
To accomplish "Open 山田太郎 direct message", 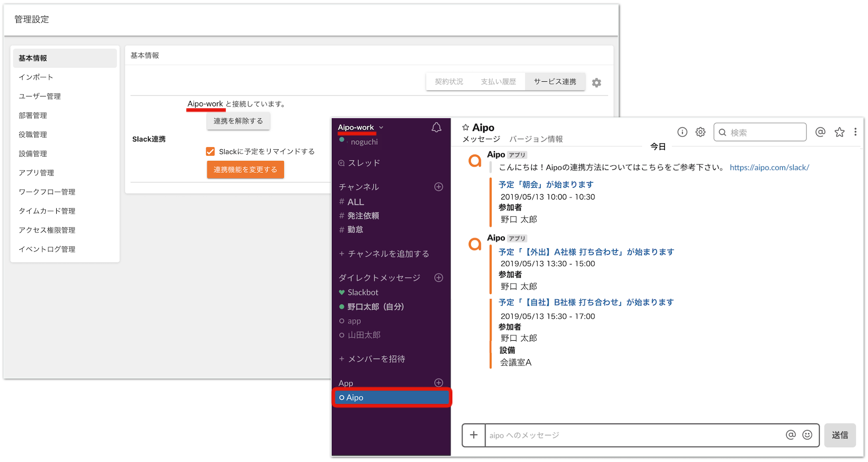I will 360,335.
